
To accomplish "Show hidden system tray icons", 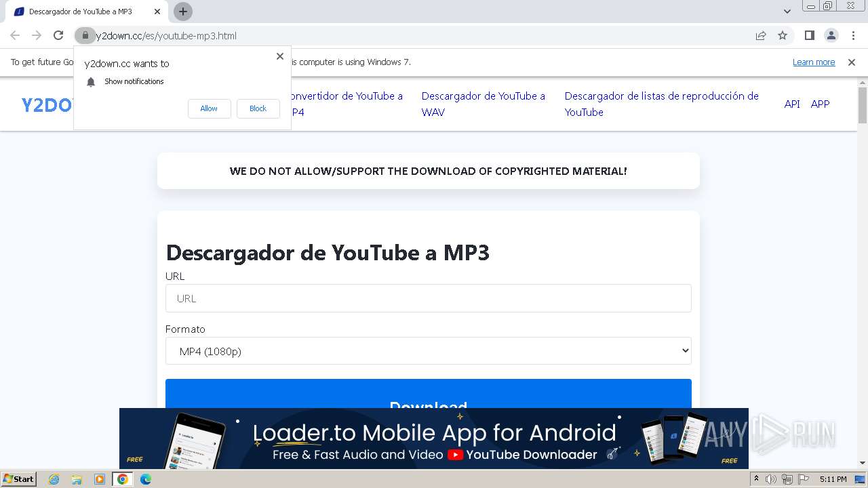I will pyautogui.click(x=757, y=479).
